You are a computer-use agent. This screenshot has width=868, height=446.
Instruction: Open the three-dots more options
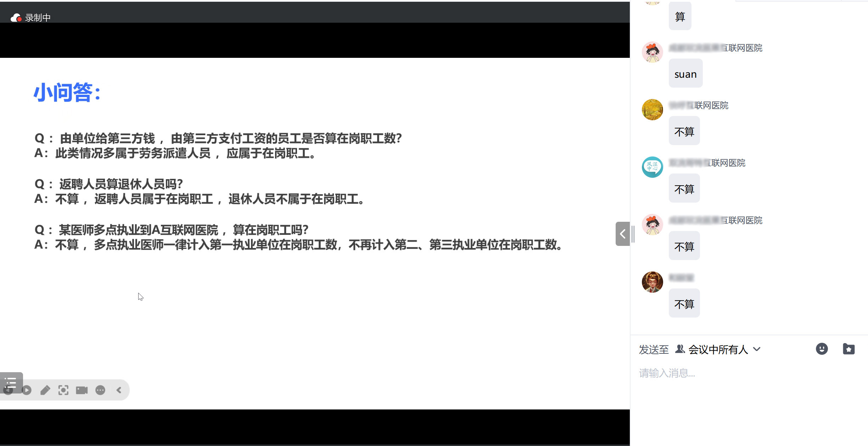[100, 390]
